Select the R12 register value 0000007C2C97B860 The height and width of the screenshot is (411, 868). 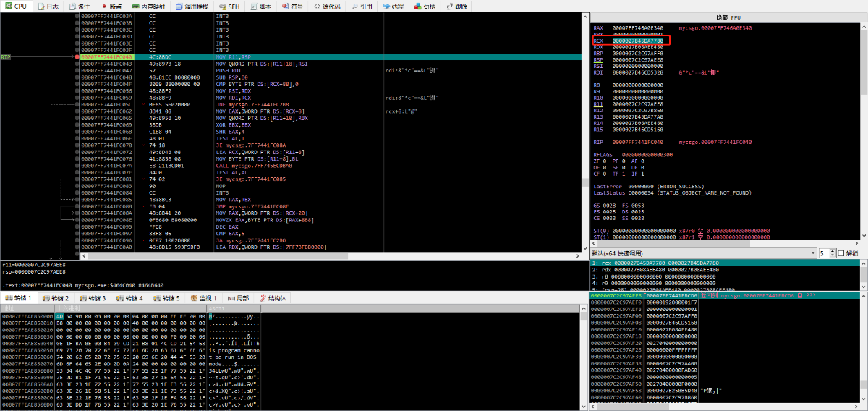[637, 110]
